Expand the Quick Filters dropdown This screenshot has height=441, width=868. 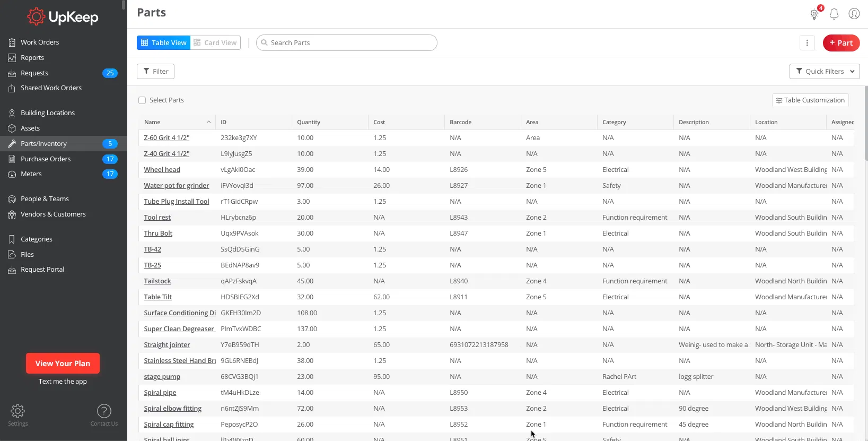825,72
